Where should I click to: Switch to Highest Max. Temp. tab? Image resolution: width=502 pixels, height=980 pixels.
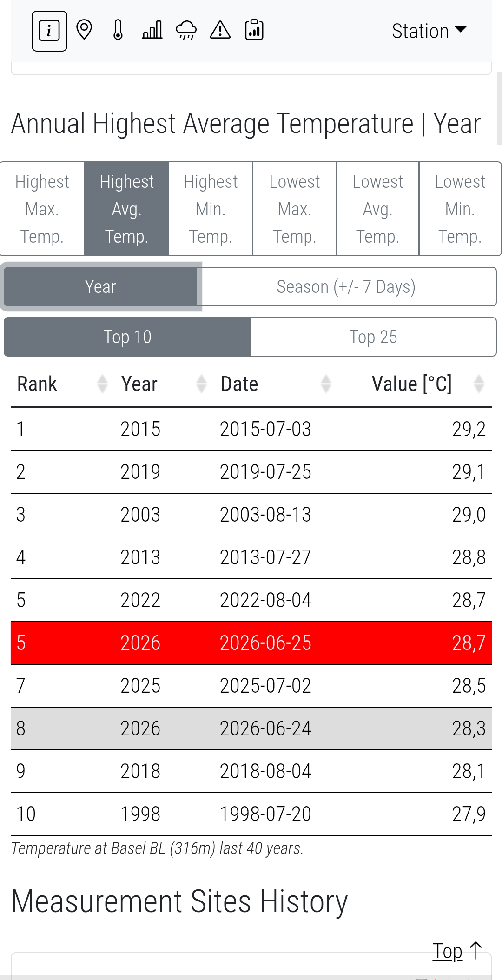(42, 209)
